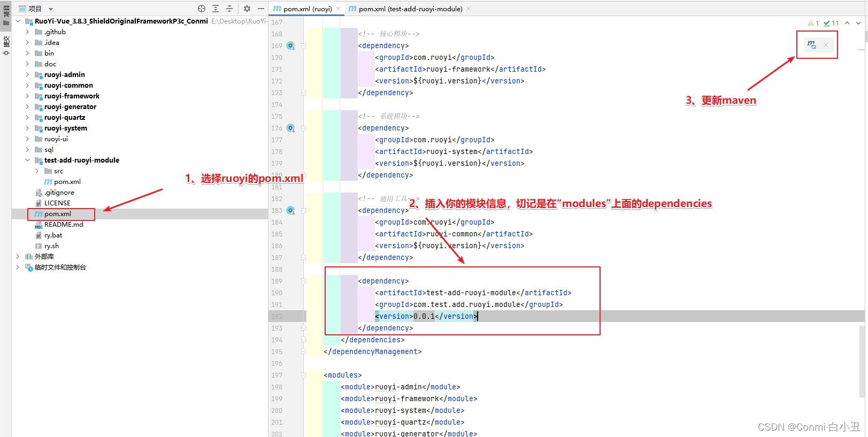868x437 pixels.
Task: Expand the ruoyi-generator module
Action: pos(27,107)
